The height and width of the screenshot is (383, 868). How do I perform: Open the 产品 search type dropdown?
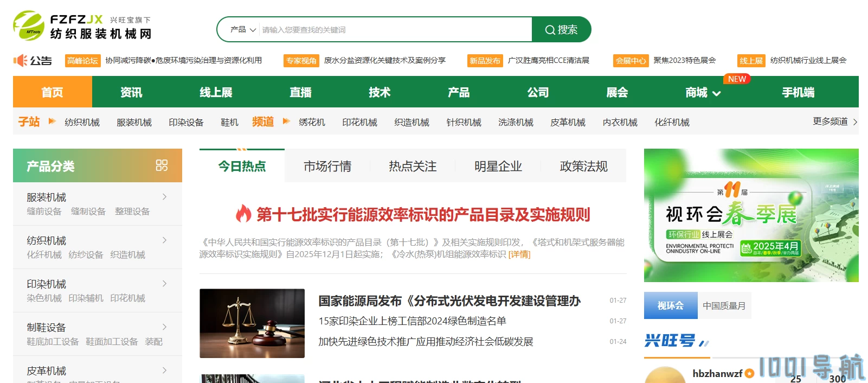pos(243,29)
